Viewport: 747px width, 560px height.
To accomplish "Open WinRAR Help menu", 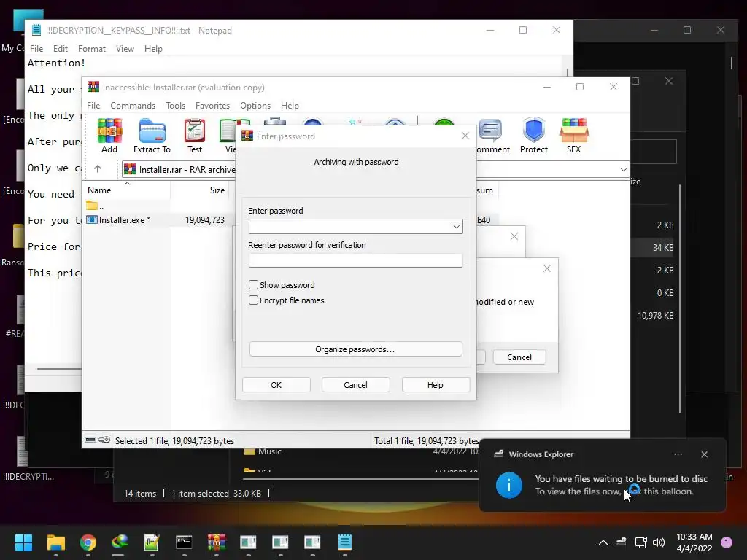I will tap(290, 106).
